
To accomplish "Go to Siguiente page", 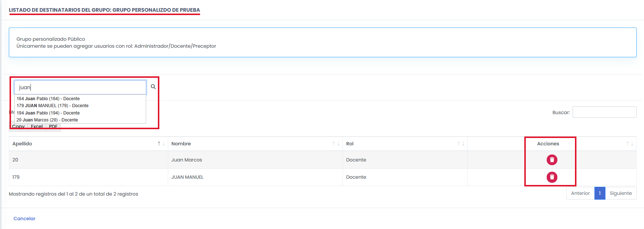I will tap(621, 193).
